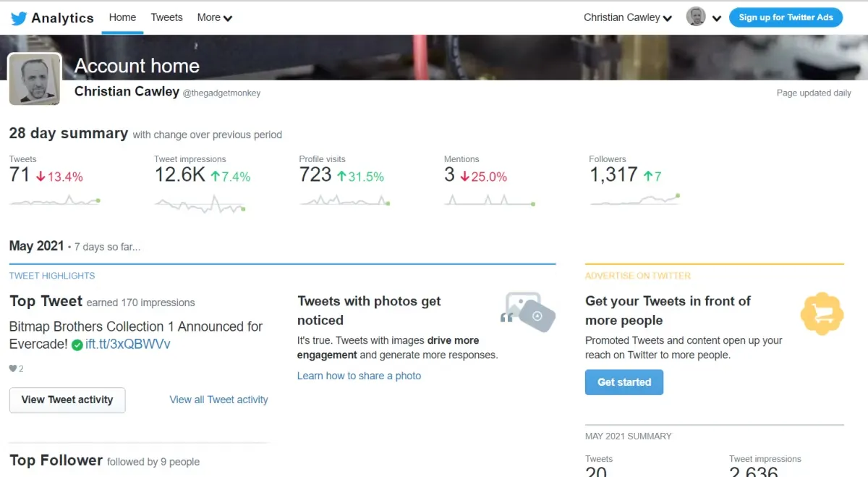Expand the arrow next to profile avatar
The image size is (868, 477).
point(717,18)
